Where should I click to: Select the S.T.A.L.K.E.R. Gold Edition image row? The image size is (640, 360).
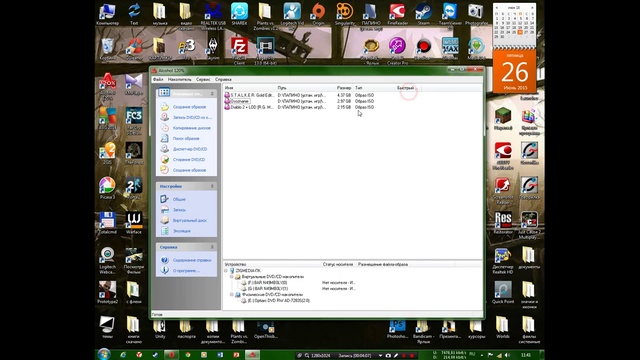(299, 95)
